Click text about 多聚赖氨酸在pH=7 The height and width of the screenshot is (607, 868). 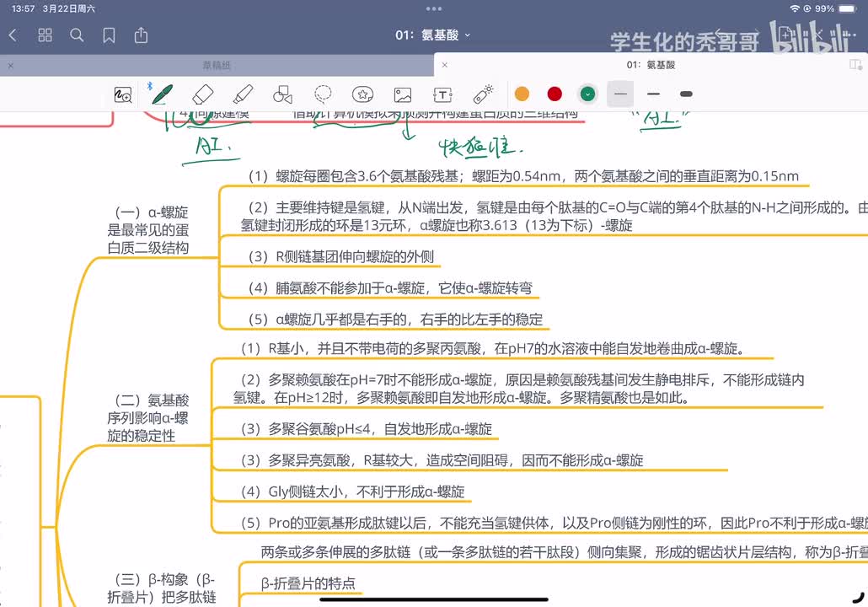click(x=519, y=389)
